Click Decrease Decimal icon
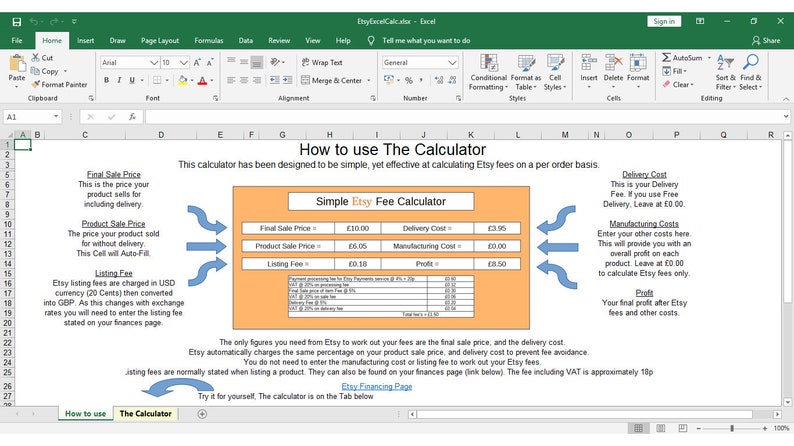 tap(452, 80)
